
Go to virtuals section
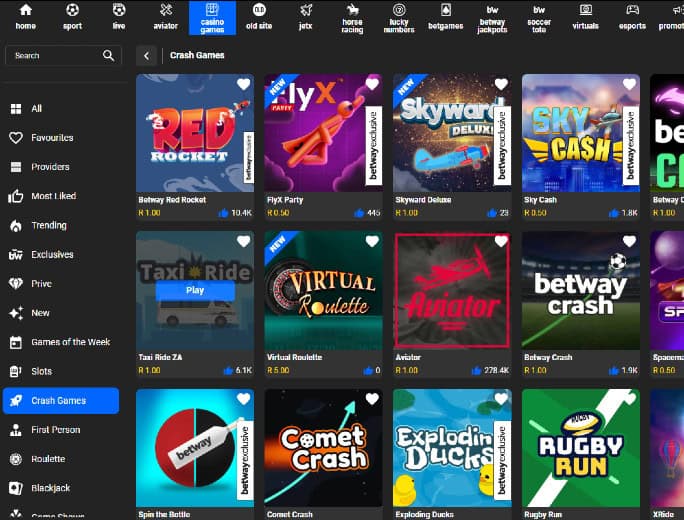[586, 17]
